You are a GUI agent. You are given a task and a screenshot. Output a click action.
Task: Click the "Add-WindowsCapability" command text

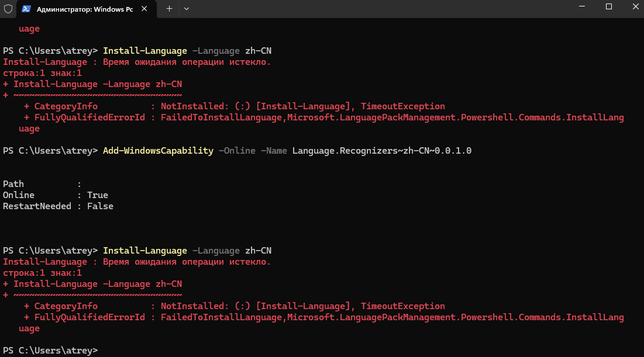[158, 151]
